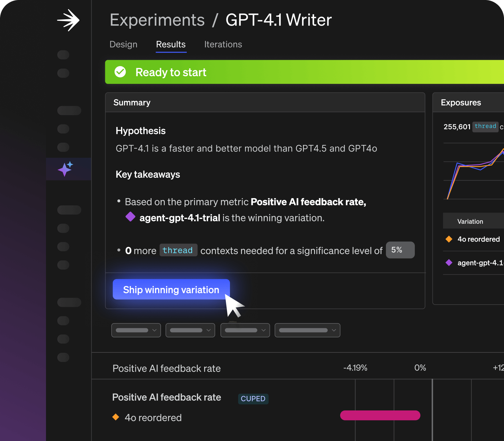
Task: Click the thread tag in key takeaways
Action: 178,250
